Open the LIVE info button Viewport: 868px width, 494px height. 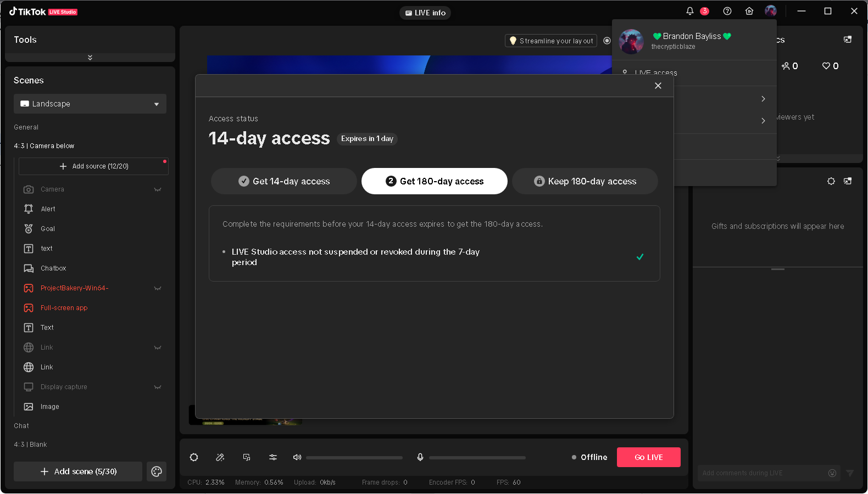pyautogui.click(x=425, y=13)
